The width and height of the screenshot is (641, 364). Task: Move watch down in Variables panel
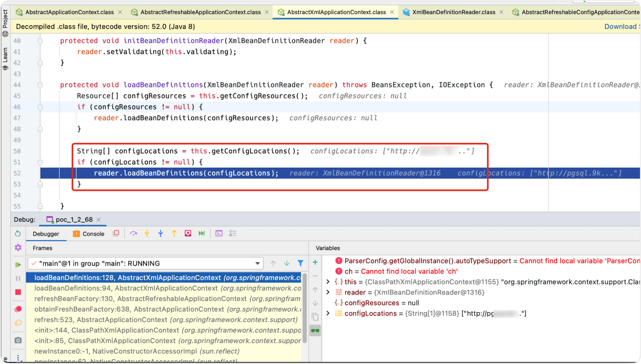tap(315, 303)
